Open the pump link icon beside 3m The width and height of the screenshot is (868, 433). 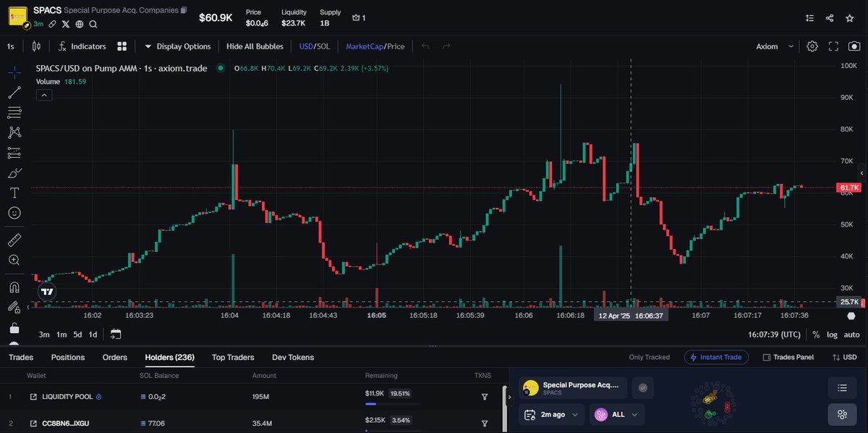click(x=52, y=24)
